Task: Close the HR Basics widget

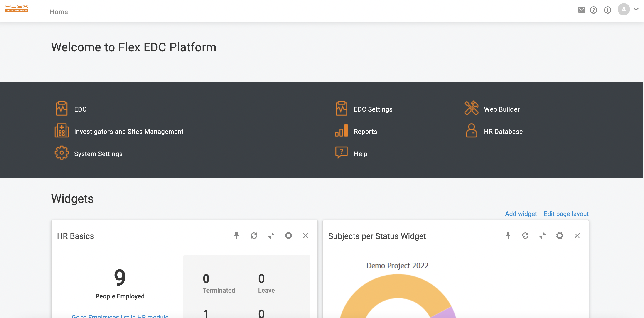Action: [x=305, y=236]
